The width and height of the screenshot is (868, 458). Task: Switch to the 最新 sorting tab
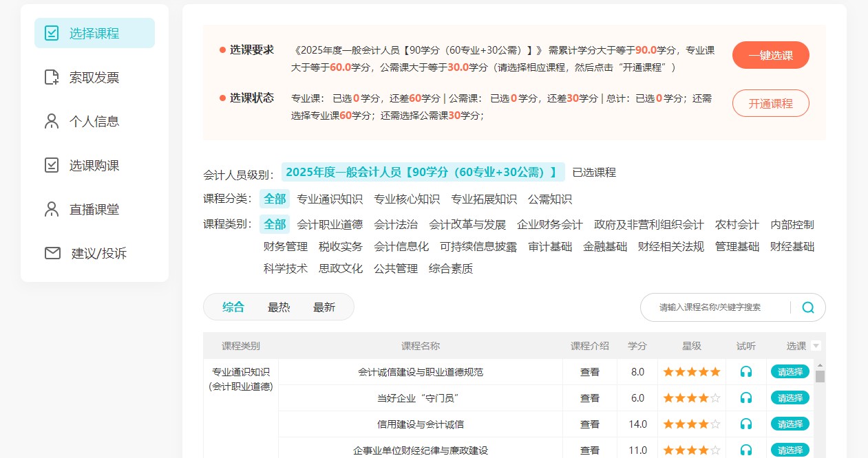(x=324, y=307)
